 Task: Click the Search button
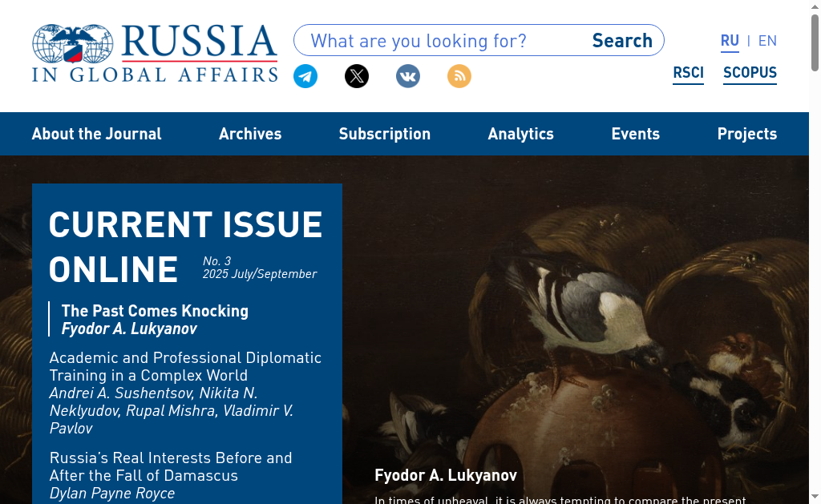coord(622,40)
